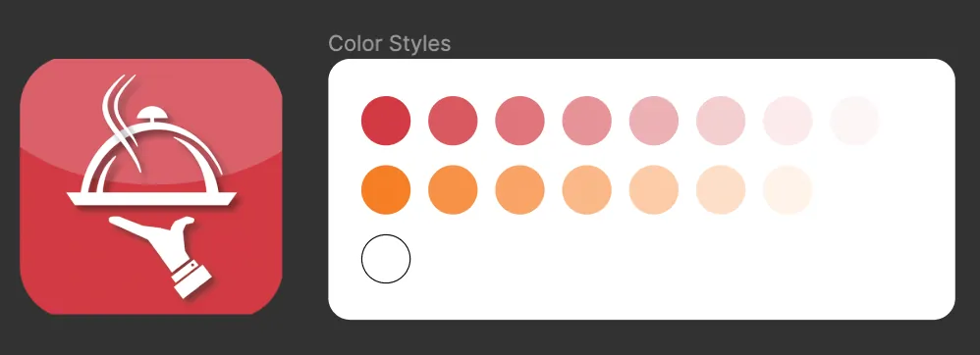Viewport: 980px width, 355px height.
Task: Click the red food service app icon
Action: pos(151,186)
